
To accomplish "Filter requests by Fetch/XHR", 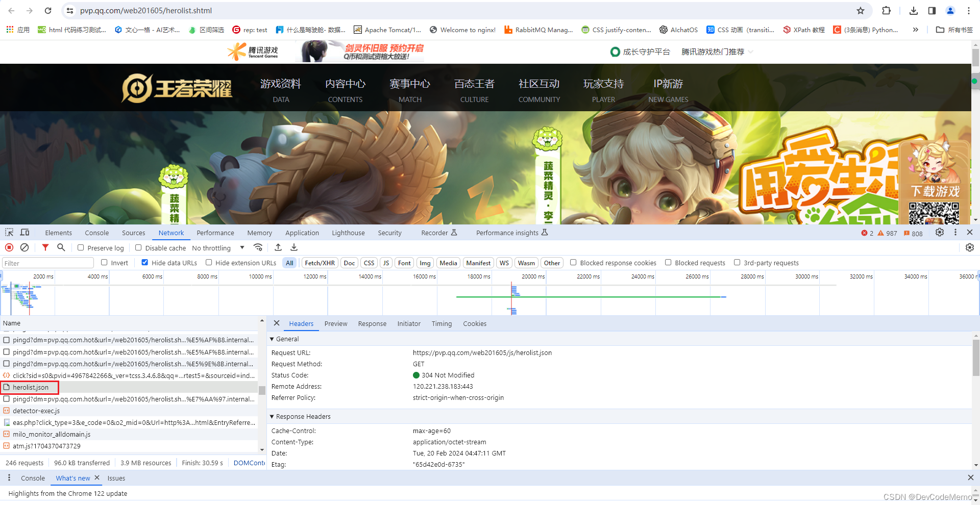I will click(x=320, y=263).
